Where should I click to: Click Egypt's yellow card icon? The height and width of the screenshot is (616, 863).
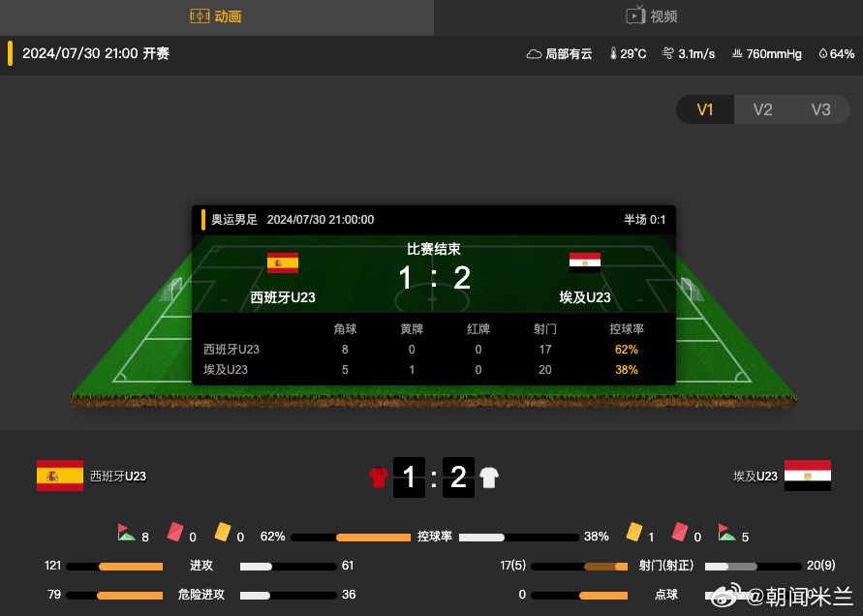(x=634, y=532)
